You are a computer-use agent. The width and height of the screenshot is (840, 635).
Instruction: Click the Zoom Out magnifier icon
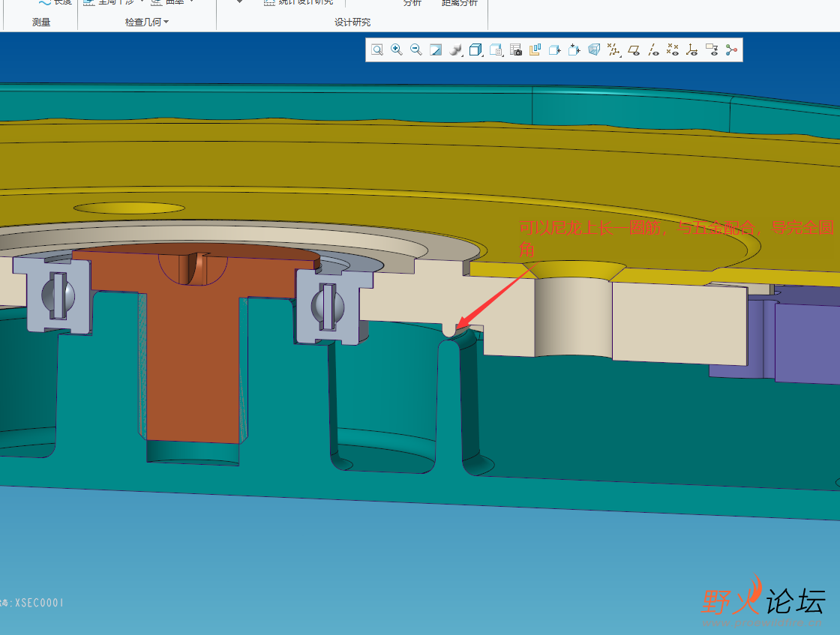(415, 49)
